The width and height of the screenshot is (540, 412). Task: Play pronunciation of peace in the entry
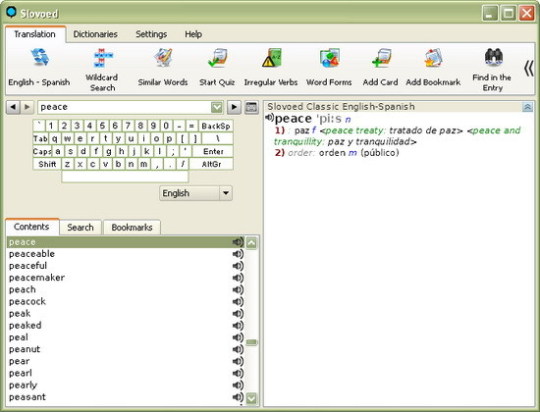click(x=269, y=118)
